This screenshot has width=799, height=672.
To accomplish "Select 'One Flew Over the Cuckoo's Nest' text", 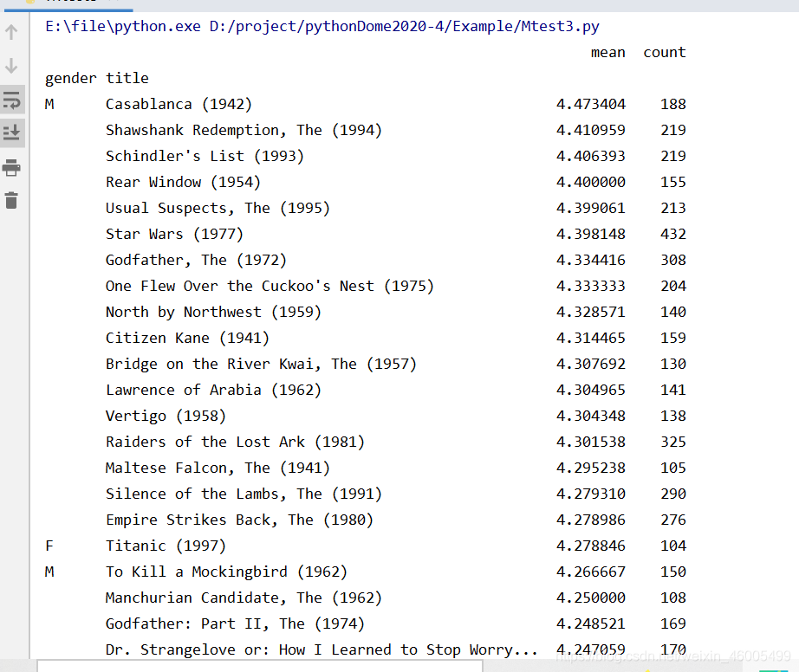I will 239,286.
